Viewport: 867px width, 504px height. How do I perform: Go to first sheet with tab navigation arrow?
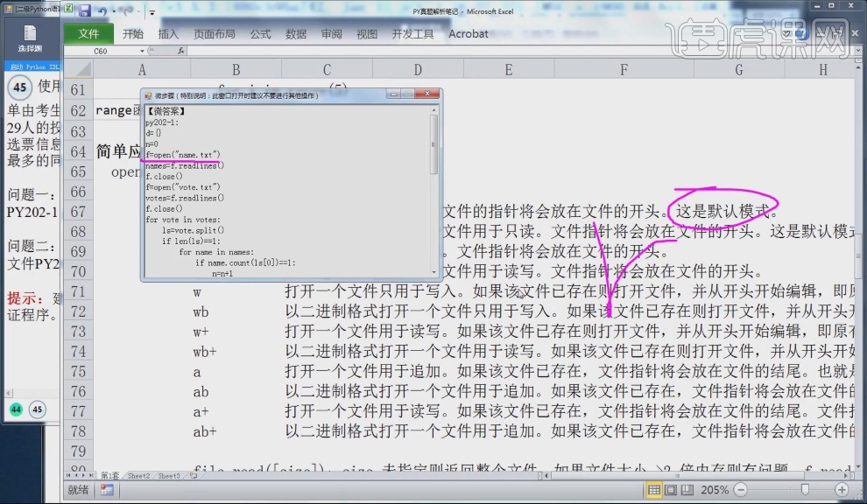pyautogui.click(x=68, y=475)
